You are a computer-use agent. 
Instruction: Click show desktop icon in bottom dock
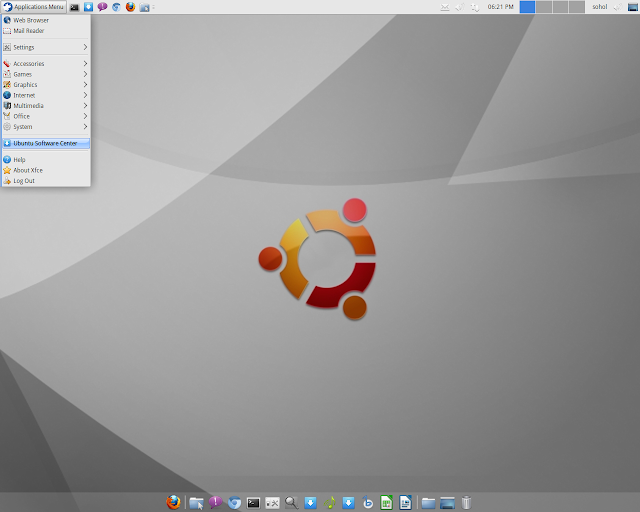point(447,503)
